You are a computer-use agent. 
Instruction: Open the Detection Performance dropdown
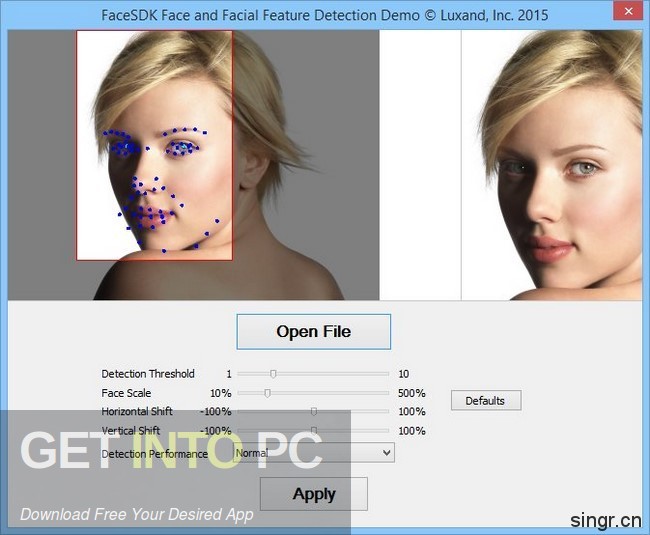click(313, 453)
